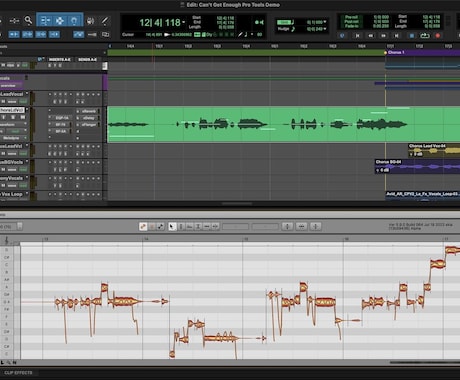Click Go to End transport button

pyautogui.click(x=397, y=35)
